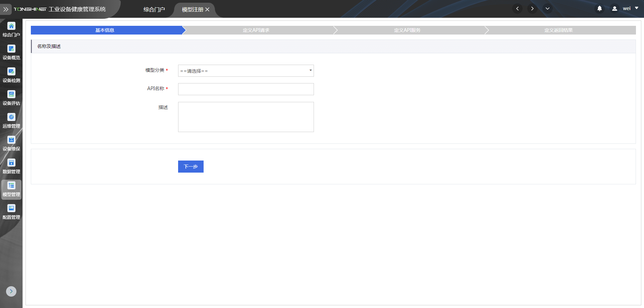
Task: Expand the sidebar with the double-arrow icon
Action: pyautogui.click(x=6, y=9)
